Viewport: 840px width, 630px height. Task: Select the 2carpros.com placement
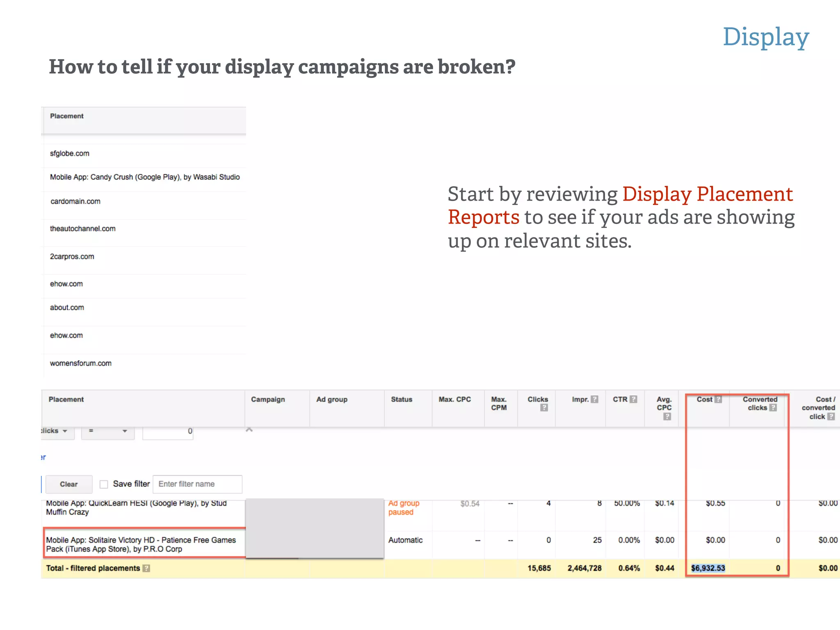[72, 257]
